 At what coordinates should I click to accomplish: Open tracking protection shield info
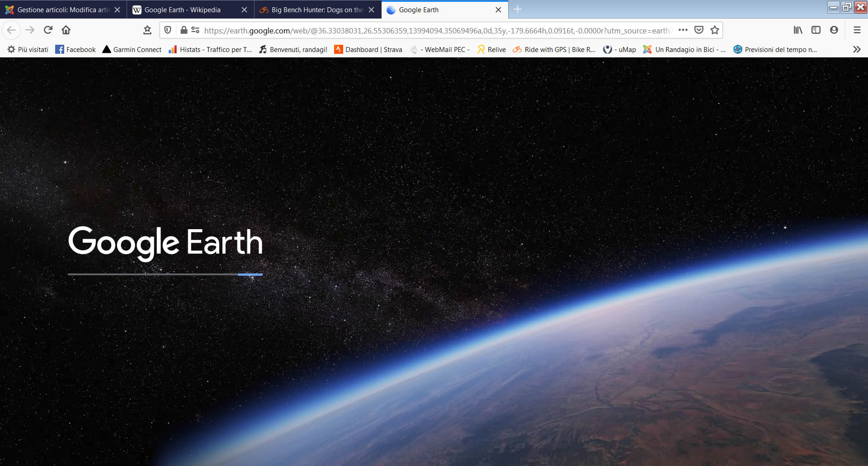(x=168, y=30)
